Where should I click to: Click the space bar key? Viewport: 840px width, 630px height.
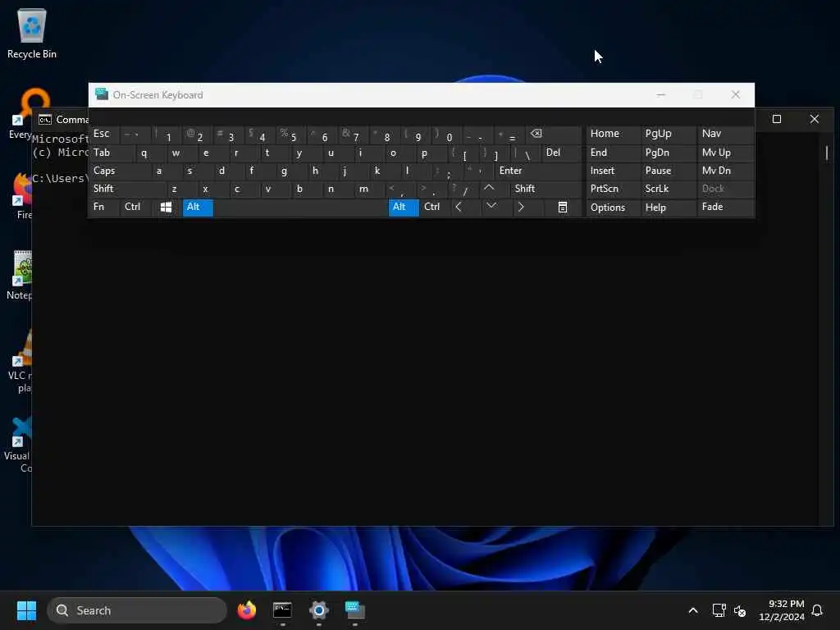[x=300, y=208]
